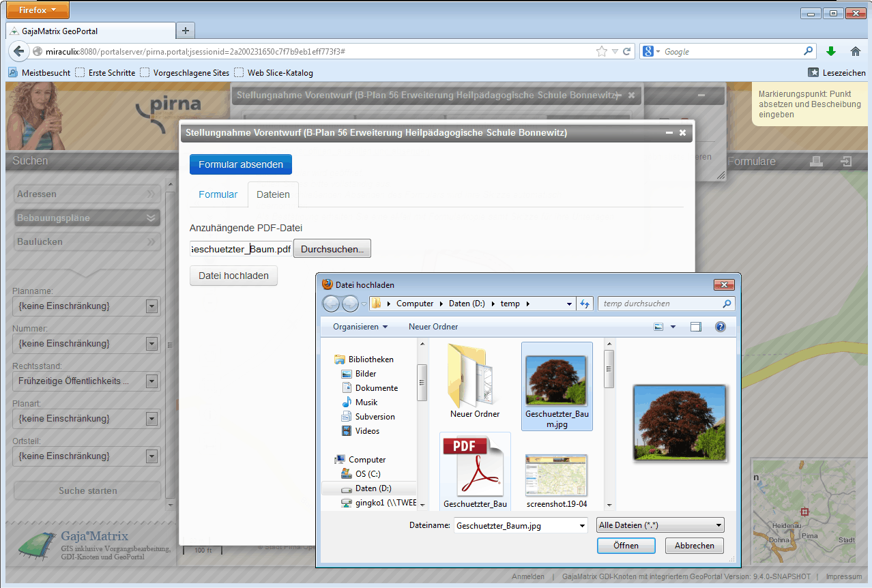The width and height of the screenshot is (872, 588).
Task: Reload page with refresh icon
Action: pyautogui.click(x=626, y=51)
